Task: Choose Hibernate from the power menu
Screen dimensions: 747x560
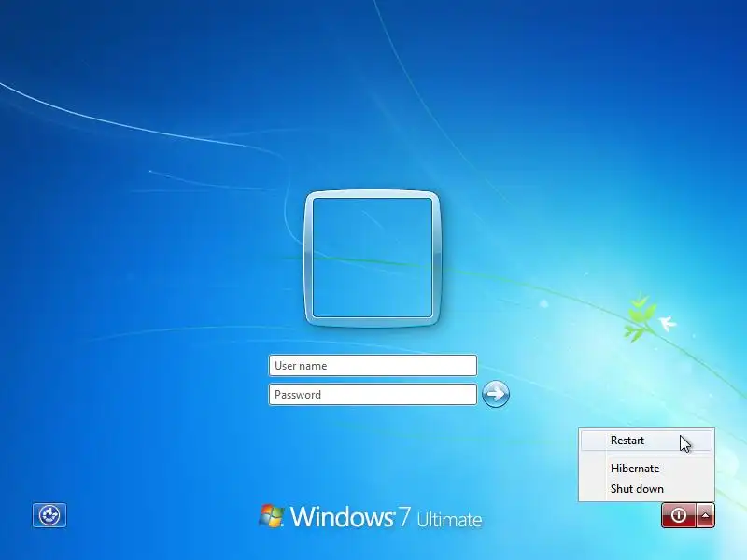Action: tap(646, 469)
